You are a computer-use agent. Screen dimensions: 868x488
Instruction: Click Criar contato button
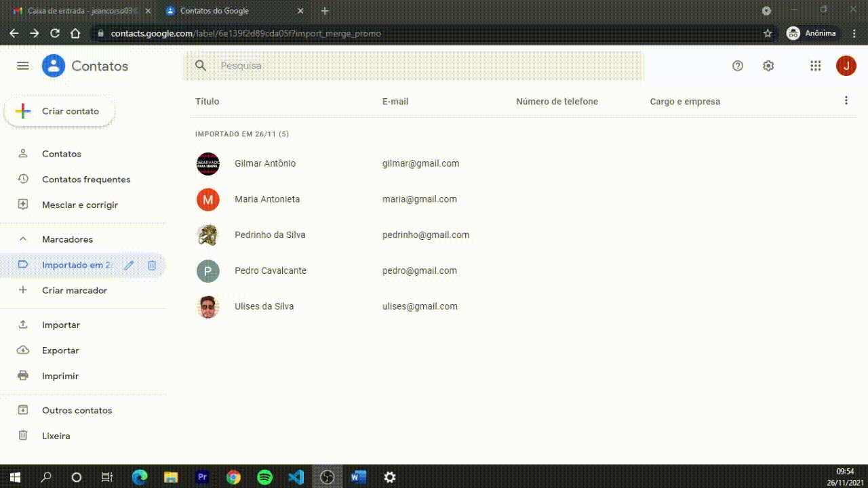click(60, 111)
